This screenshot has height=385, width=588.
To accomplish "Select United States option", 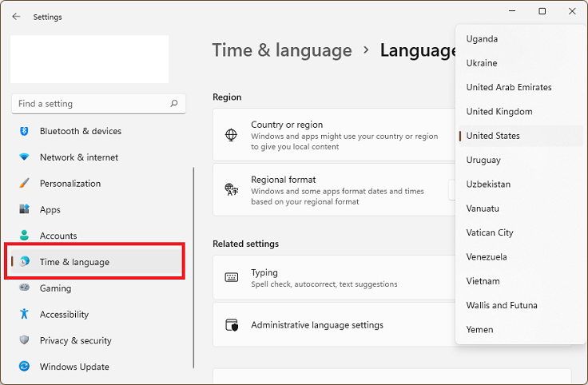I will [x=521, y=136].
